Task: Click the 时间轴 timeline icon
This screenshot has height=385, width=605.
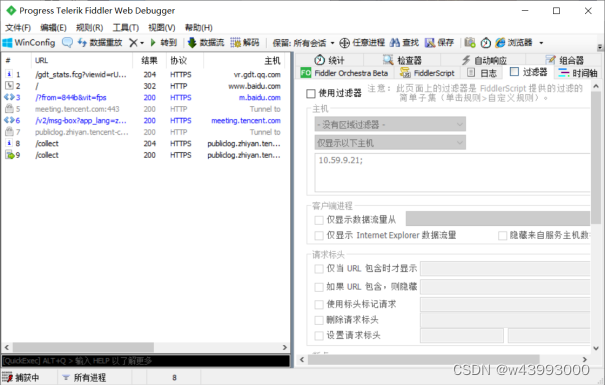Action: (564, 73)
